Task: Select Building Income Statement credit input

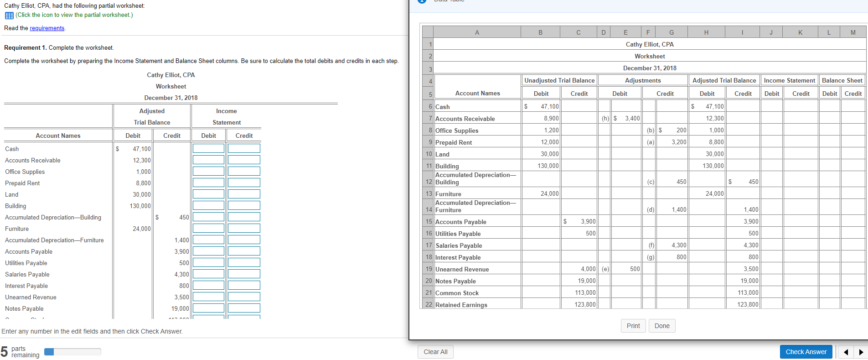Action: point(244,205)
